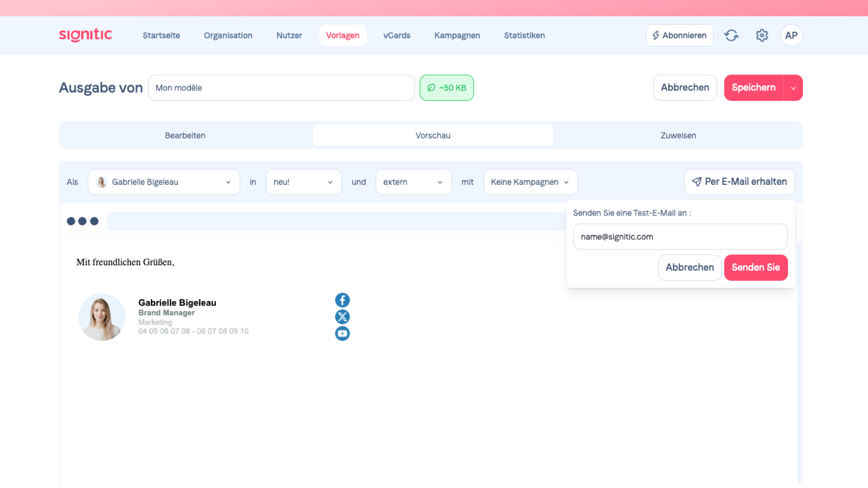Click the Facebook icon in signature
The height and width of the screenshot is (488, 868).
[342, 300]
